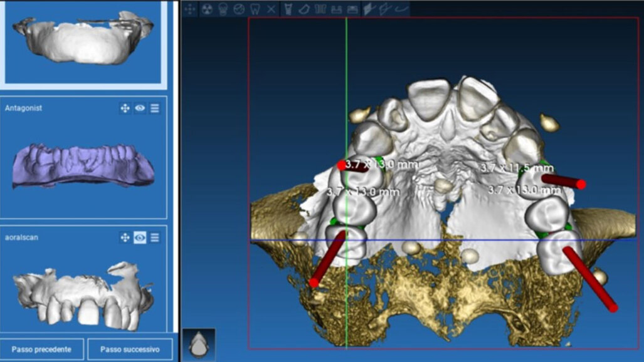Open the Antagonist options menu
Screen dimensions: 644x362
point(155,108)
